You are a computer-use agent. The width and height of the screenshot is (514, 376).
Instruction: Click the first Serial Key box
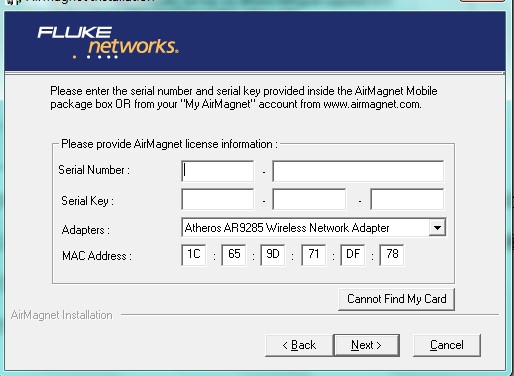point(217,199)
